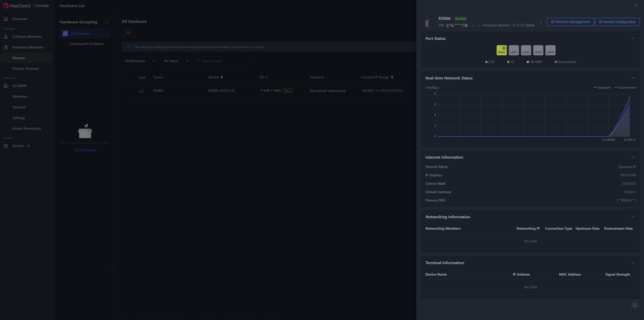The height and width of the screenshot is (320, 644).
Task: Select the LAN2 port
Action: point(526,50)
